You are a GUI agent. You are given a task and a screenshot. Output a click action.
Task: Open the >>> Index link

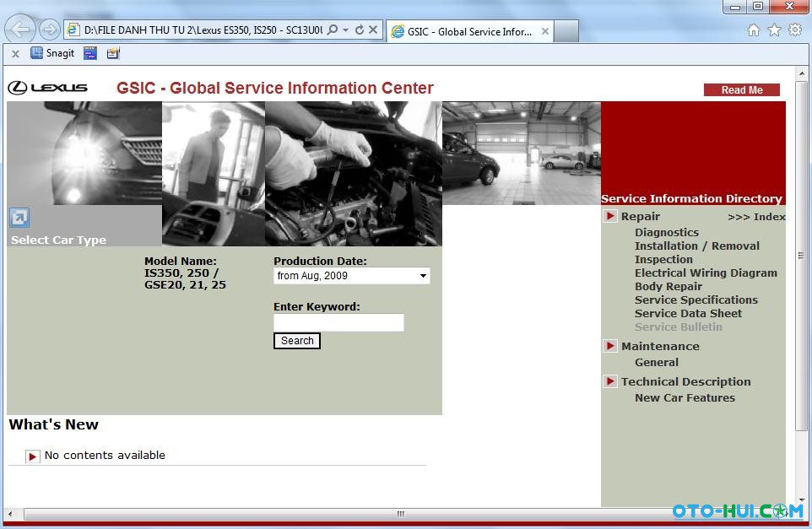756,217
